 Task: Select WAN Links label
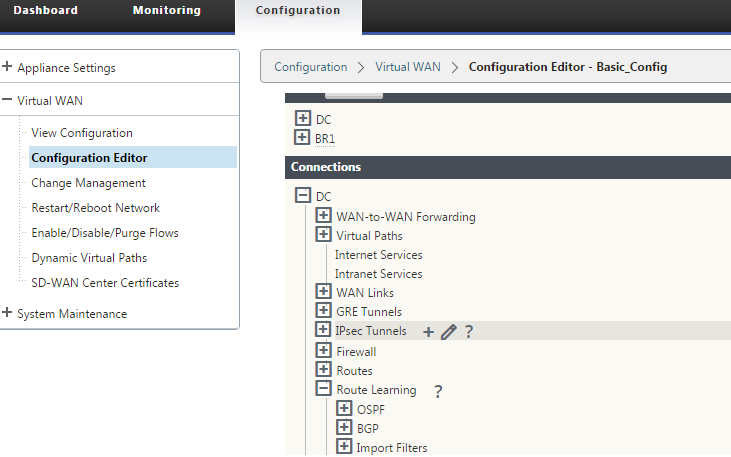[365, 293]
